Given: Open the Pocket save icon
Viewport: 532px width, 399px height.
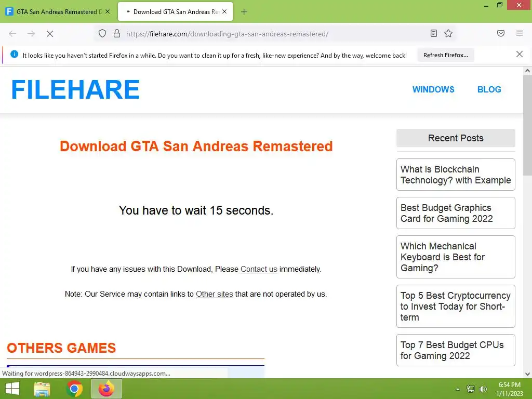Looking at the screenshot, I should tap(501, 33).
